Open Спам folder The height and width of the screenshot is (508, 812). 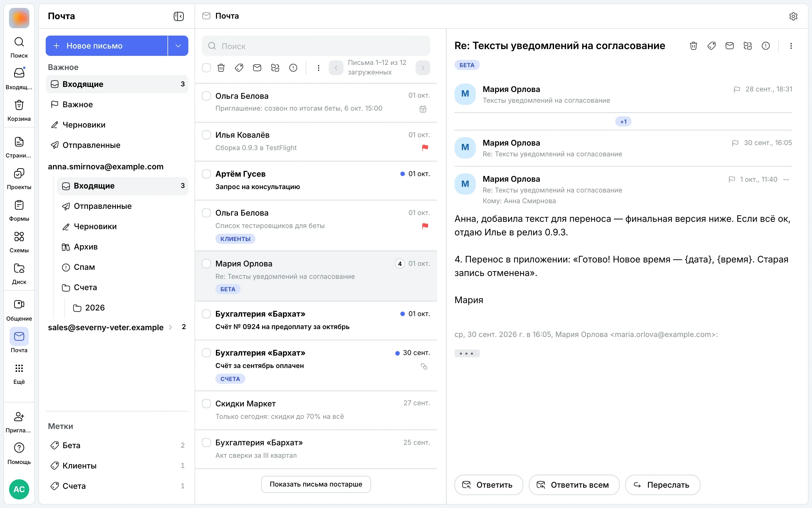pos(122,267)
